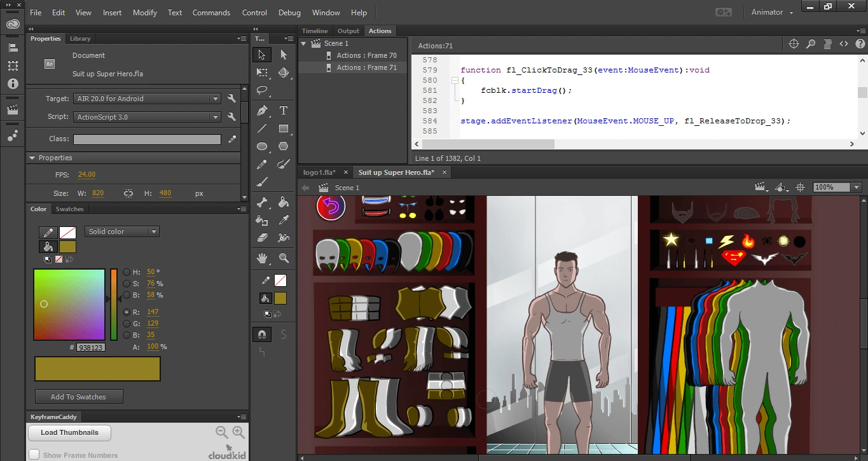Open the Edit Scene clapper dropdown
The width and height of the screenshot is (868, 461).
point(761,188)
